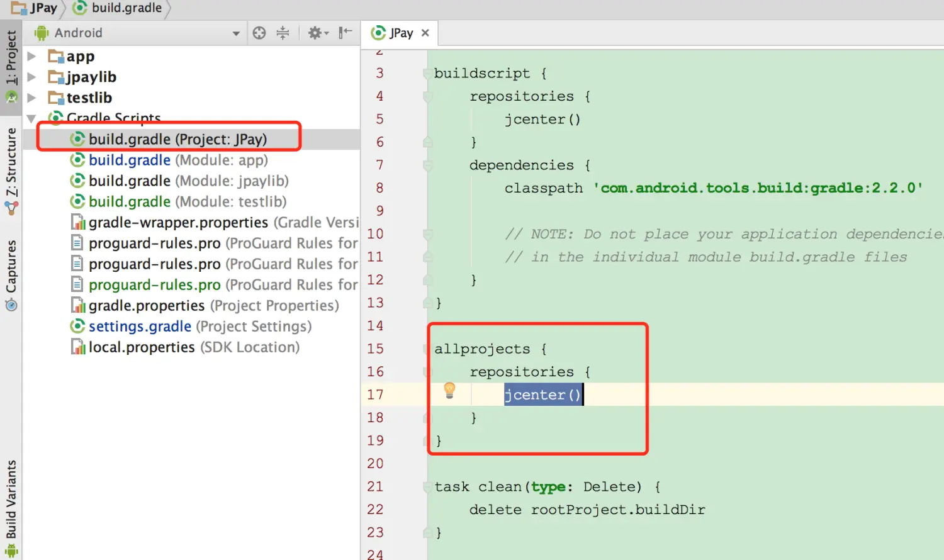Expand the jpaylib module folder
Screen dimensions: 944x560
[31, 77]
